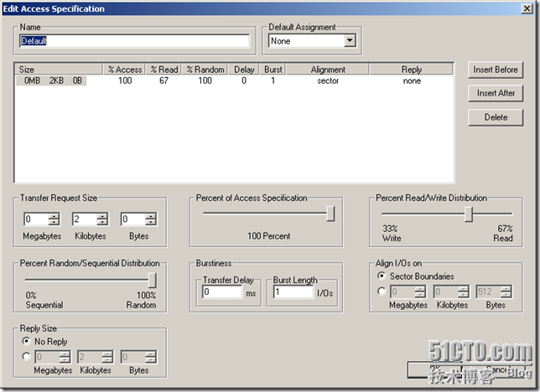Click the % Random column header
Screen dimensions: 540x392
[205, 70]
